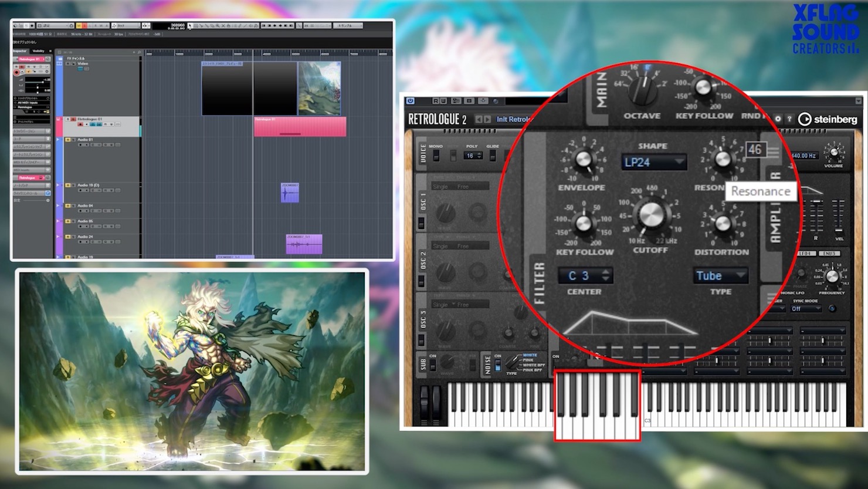Click the Cubase time display
This screenshot has height=489, width=868.
coord(168,26)
